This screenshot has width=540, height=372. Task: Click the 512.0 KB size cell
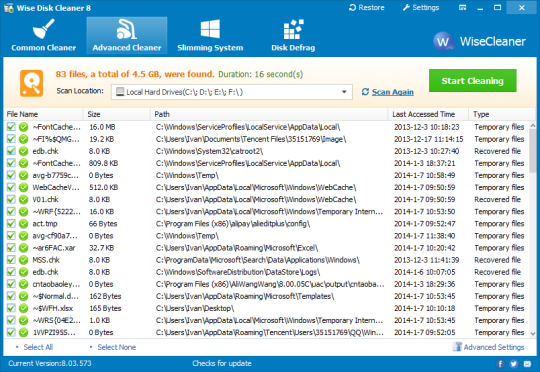(103, 187)
